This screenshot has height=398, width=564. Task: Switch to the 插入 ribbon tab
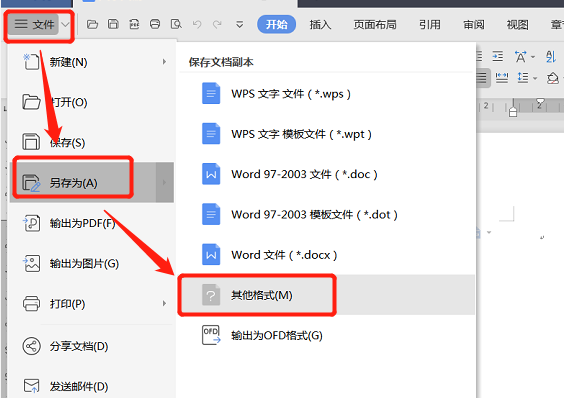320,24
